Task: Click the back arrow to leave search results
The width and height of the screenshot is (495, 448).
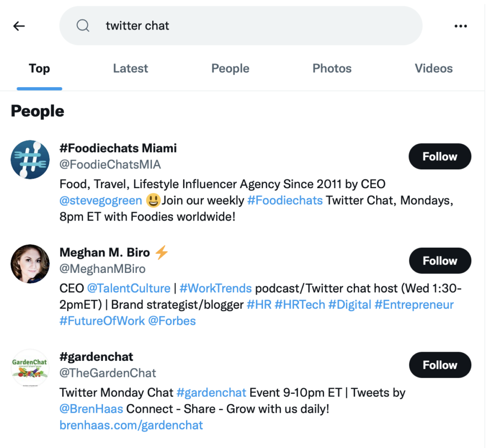Action: [19, 26]
